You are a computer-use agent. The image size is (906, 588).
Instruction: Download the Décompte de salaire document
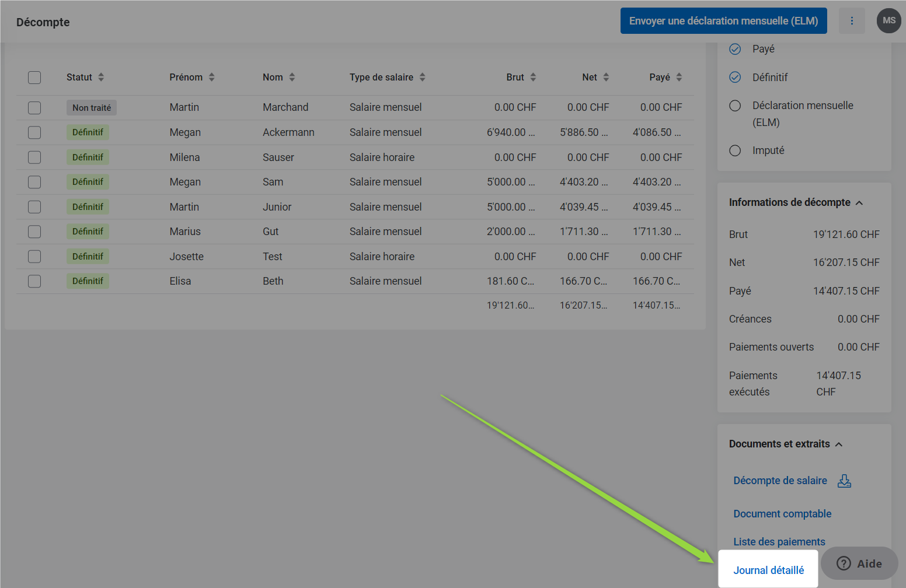(x=844, y=481)
